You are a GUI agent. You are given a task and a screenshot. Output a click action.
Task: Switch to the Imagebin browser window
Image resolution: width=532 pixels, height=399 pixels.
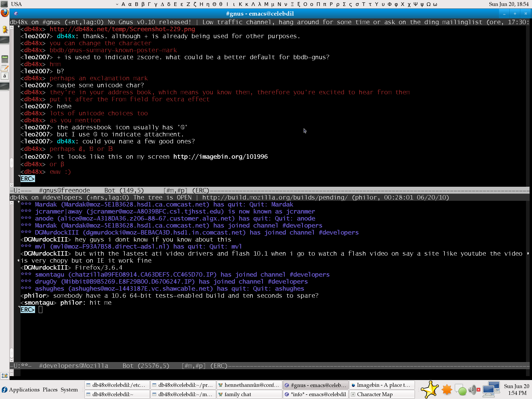point(382,385)
